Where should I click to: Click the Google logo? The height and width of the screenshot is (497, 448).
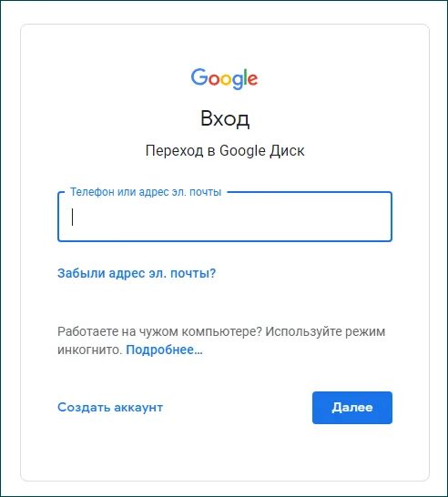pos(224,78)
